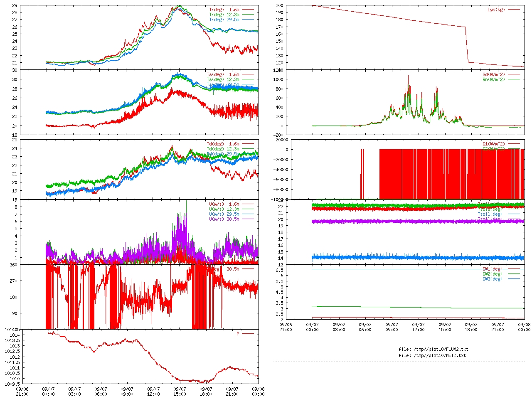
Task: Click the U(m/s) 12.3m legend label
Action: pyautogui.click(x=224, y=209)
